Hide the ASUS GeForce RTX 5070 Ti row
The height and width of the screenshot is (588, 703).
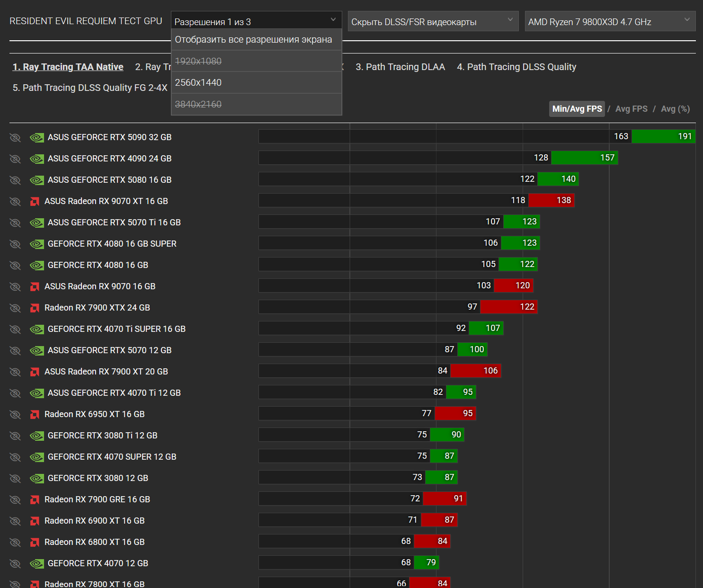15,223
